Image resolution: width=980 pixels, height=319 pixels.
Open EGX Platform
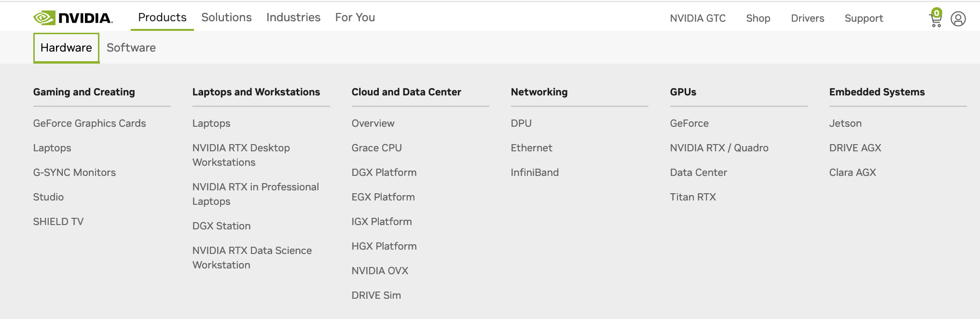tap(383, 197)
